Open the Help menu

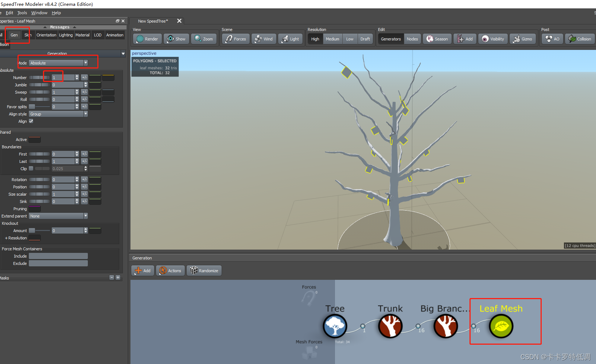pyautogui.click(x=56, y=13)
